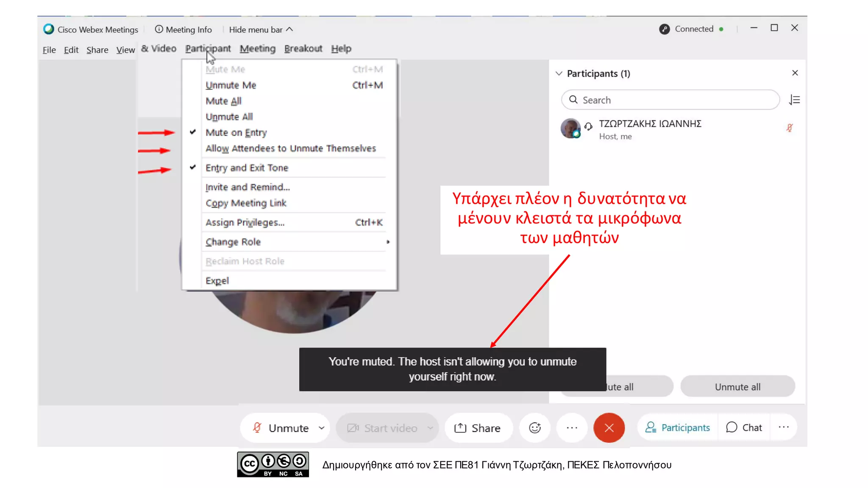This screenshot has width=868, height=488.
Task: Click the Connected status key icon
Action: point(664,29)
